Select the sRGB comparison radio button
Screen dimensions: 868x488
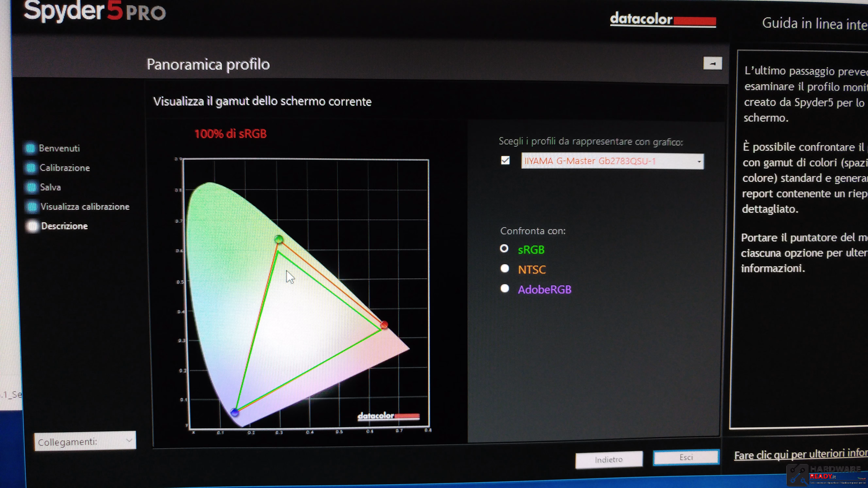pos(504,249)
